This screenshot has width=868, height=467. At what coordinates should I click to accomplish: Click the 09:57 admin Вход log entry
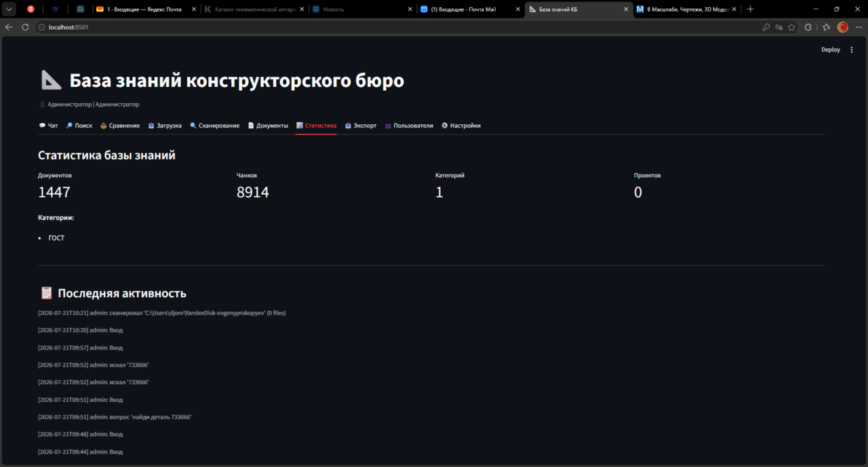(81, 348)
